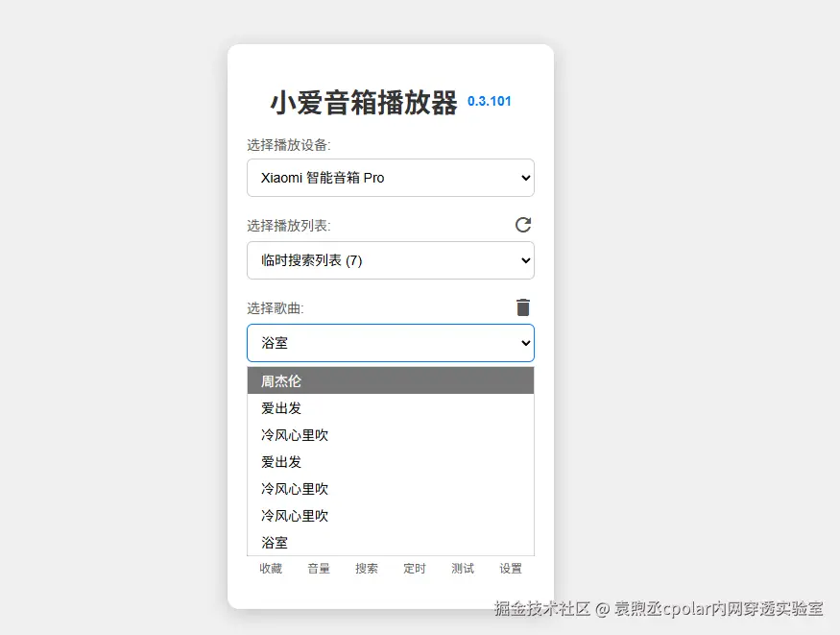Select the last 浴室 entry in the open song list
This screenshot has height=635, width=840.
[391, 542]
